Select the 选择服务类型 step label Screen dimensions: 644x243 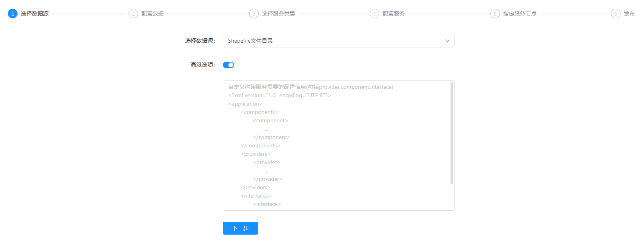(x=279, y=14)
